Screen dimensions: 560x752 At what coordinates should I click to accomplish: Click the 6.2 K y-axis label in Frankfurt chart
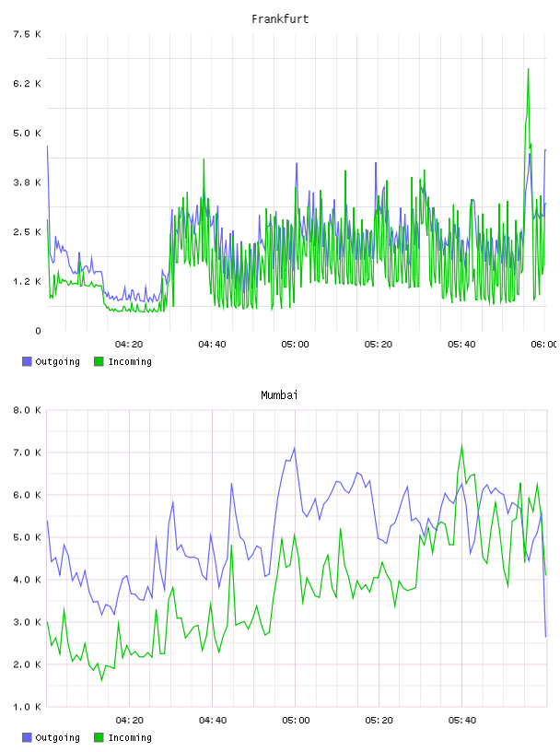(27, 84)
